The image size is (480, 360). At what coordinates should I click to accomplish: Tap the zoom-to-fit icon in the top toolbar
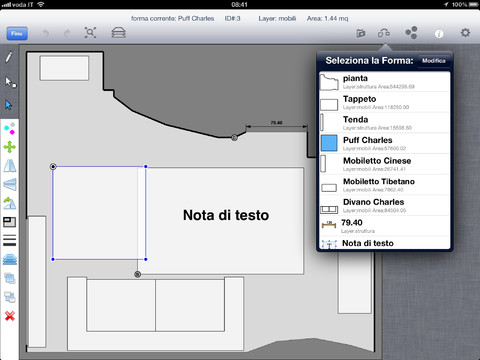tap(90, 33)
